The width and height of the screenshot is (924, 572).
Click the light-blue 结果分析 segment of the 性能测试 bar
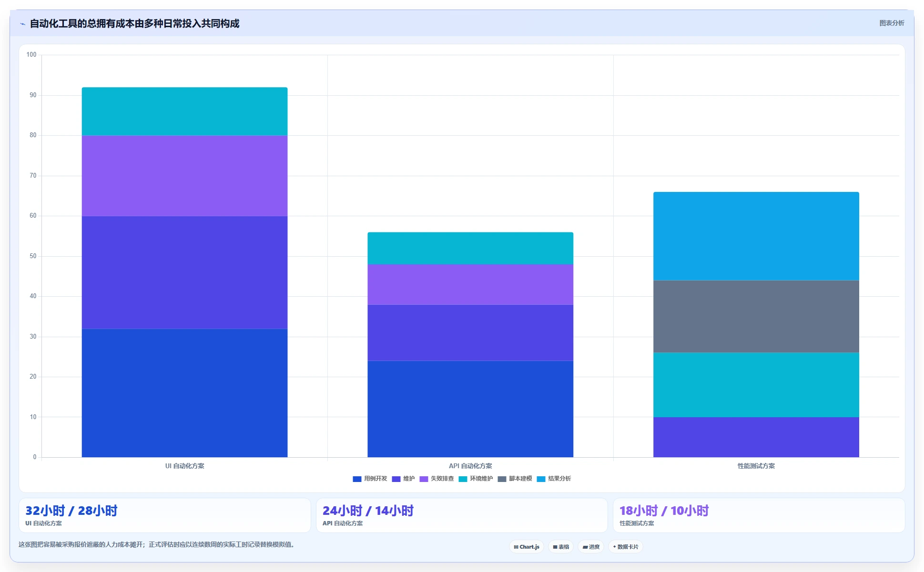pyautogui.click(x=756, y=236)
